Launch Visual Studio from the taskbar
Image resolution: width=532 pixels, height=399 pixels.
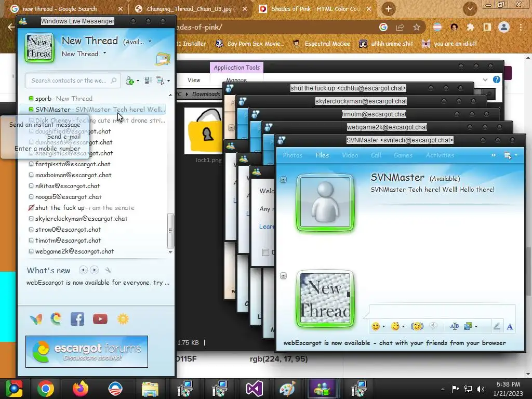[x=254, y=389]
